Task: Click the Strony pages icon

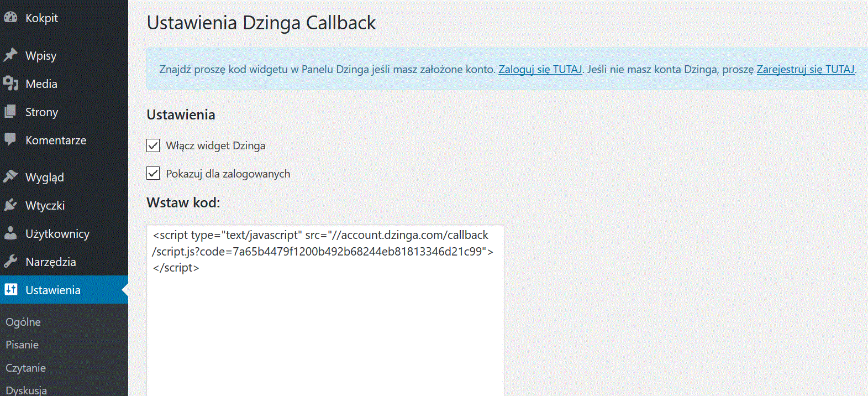Action: coord(10,112)
